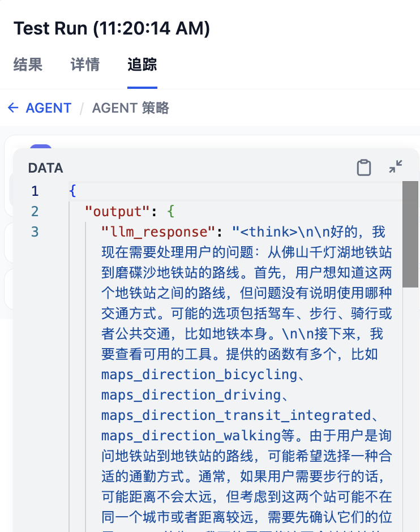Copy the DATA panel contents to clipboard
420x532 pixels.
click(x=363, y=168)
